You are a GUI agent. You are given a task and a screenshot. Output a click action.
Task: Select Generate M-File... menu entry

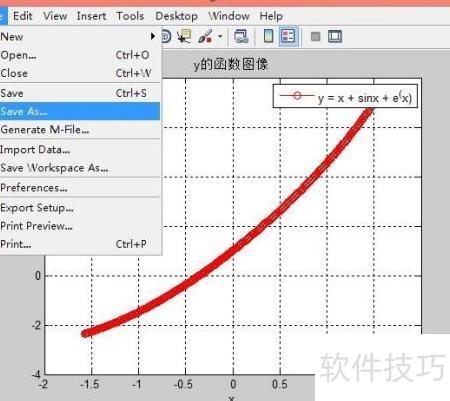click(x=80, y=130)
